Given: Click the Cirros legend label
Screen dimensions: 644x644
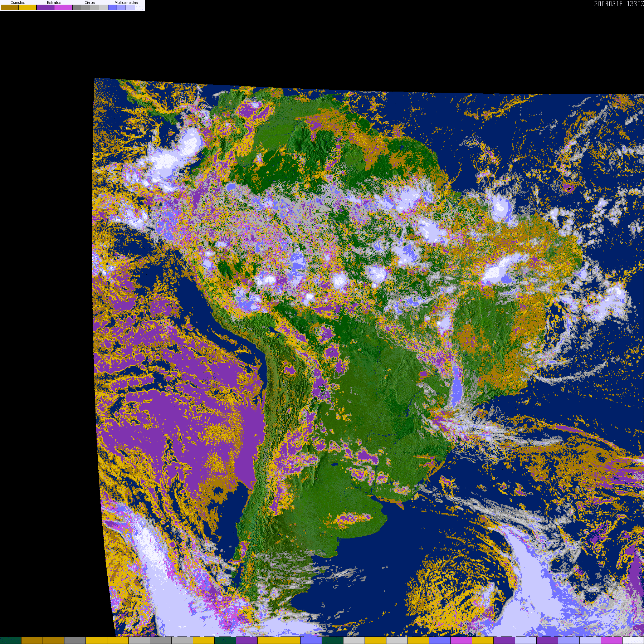Looking at the screenshot, I should [89, 3].
